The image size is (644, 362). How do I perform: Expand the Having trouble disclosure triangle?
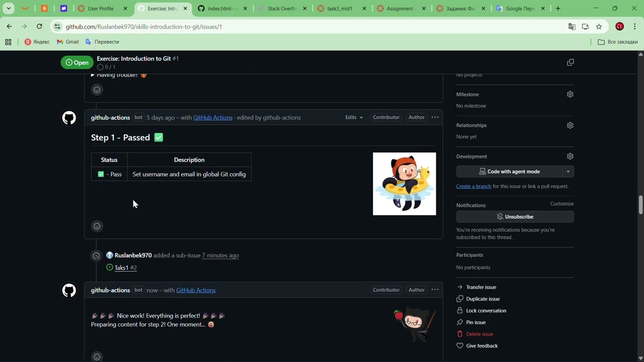tap(93, 75)
